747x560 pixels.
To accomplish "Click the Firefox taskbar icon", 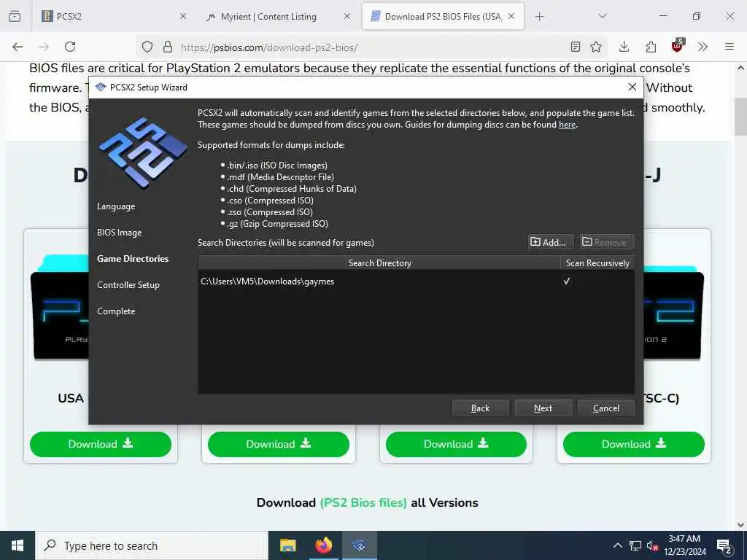I will pyautogui.click(x=323, y=545).
